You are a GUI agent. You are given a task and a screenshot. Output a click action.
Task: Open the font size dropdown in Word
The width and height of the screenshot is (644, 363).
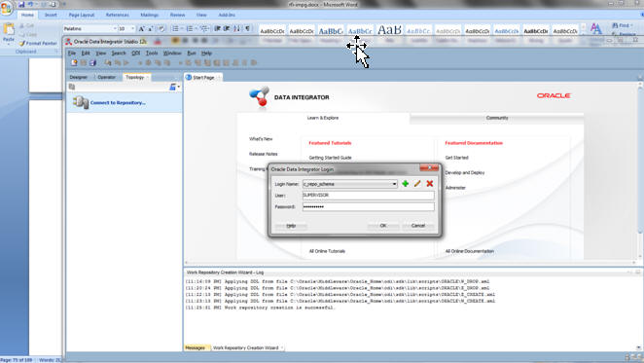(132, 29)
